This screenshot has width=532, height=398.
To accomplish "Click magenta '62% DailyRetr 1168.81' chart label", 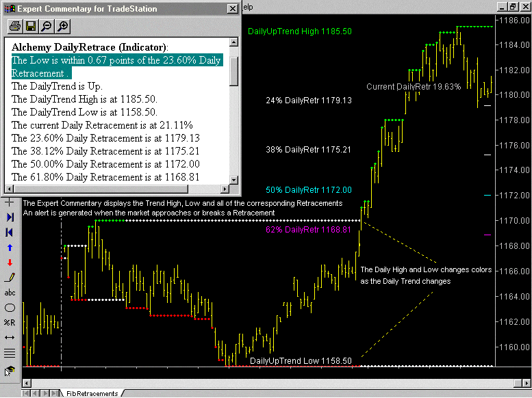I will pos(308,230).
